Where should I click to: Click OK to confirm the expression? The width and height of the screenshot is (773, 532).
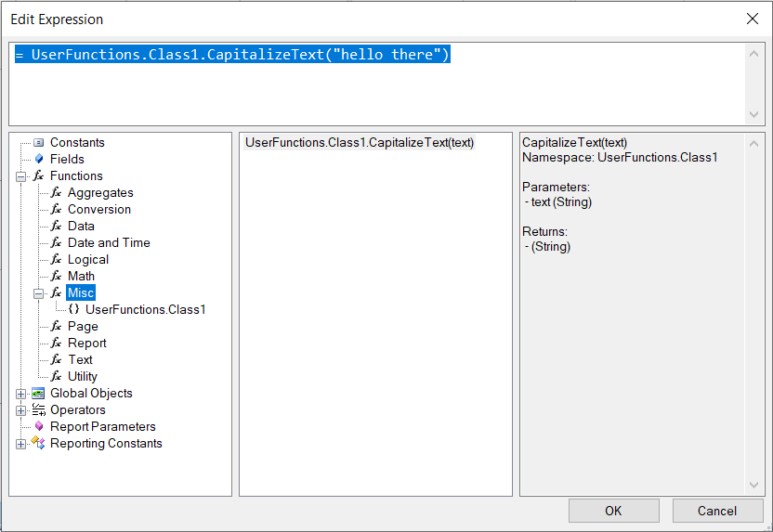pos(614,511)
